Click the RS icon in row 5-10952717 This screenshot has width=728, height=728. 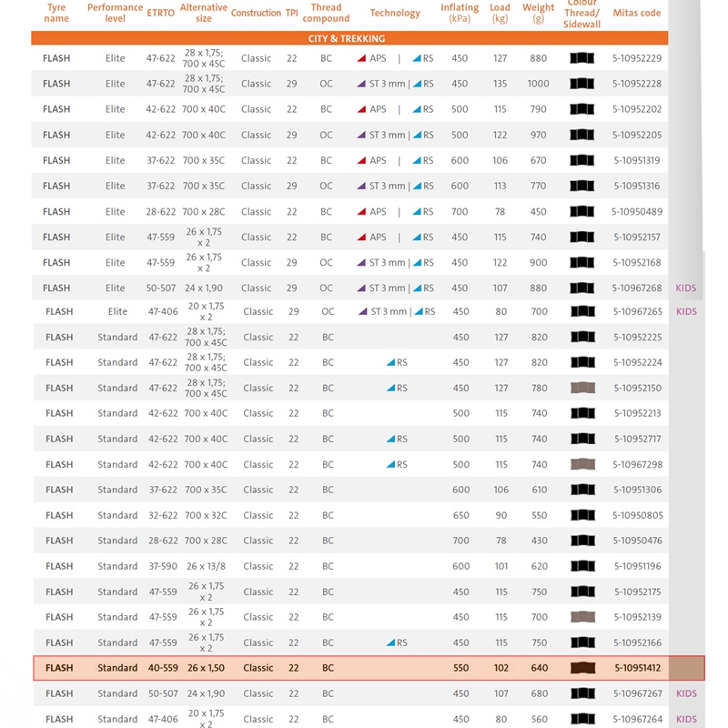[x=391, y=439]
